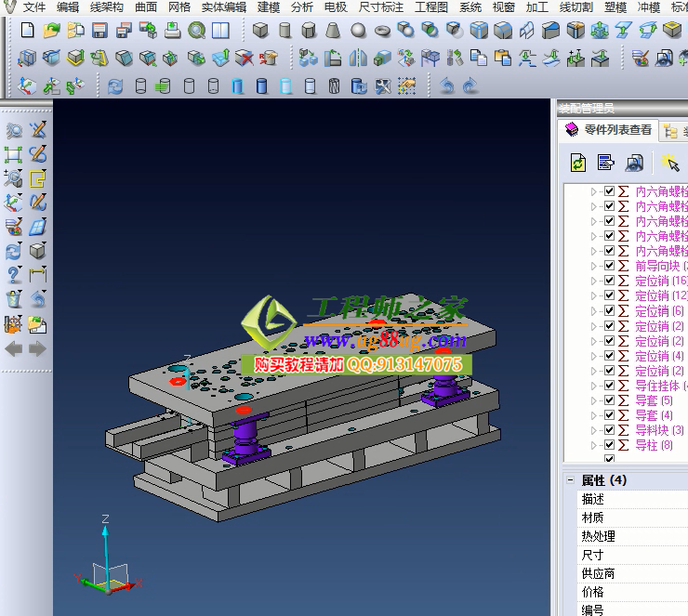688x616 pixels.
Task: Toggle the 导柱 (8) checkbox
Action: [x=609, y=445]
